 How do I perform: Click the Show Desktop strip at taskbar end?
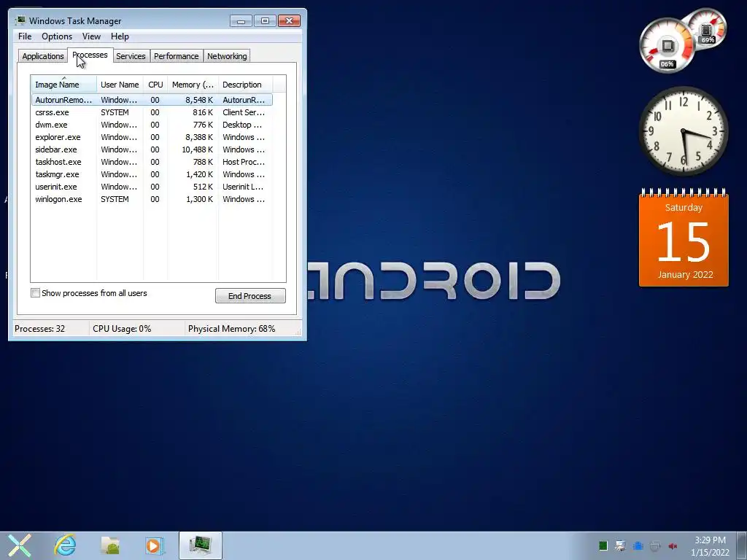[x=743, y=545]
